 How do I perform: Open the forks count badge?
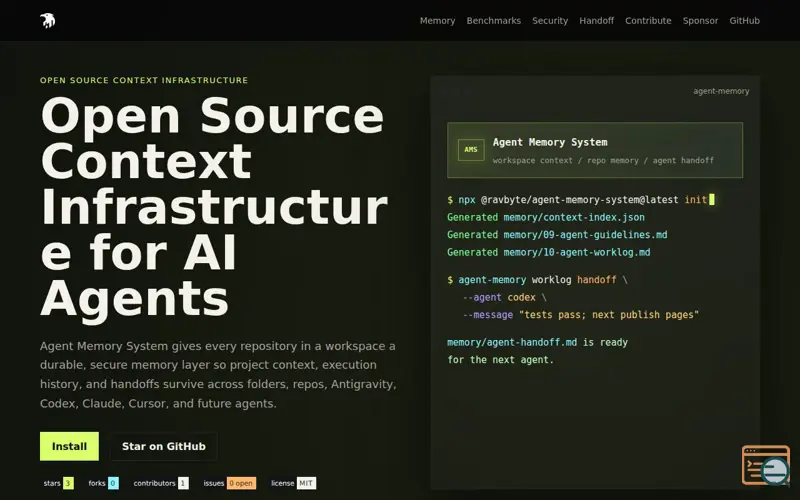(x=103, y=483)
